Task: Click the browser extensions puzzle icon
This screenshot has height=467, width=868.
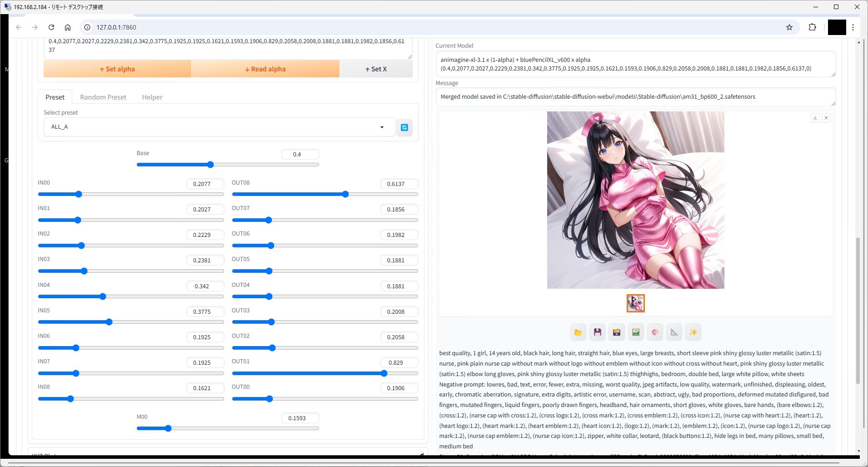Action: 813,27
